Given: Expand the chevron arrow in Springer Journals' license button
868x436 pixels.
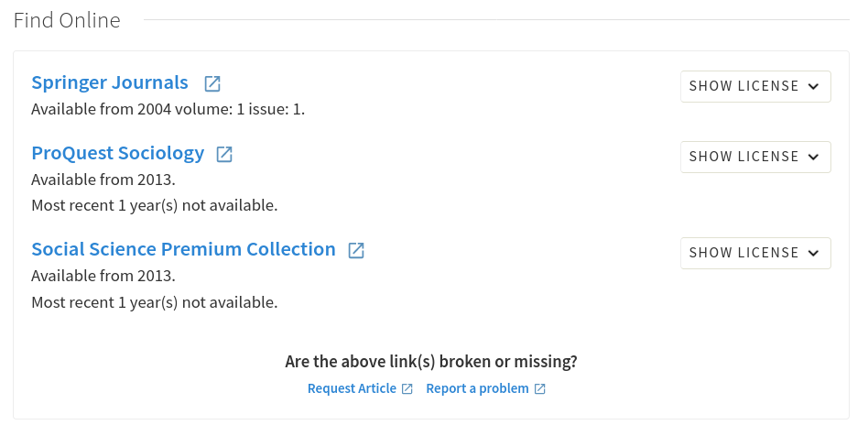Looking at the screenshot, I should [x=813, y=87].
